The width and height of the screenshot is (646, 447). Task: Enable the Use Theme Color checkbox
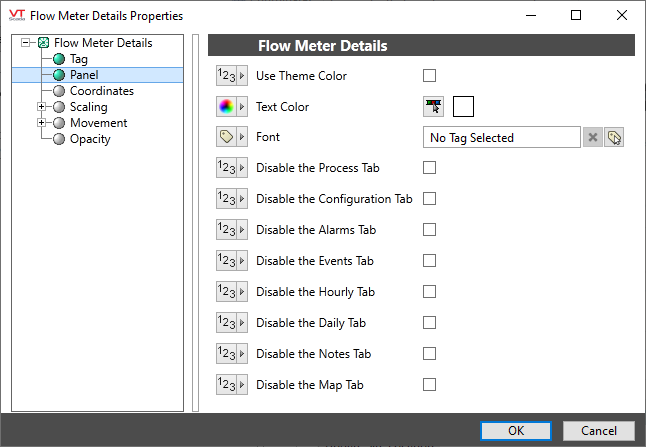[429, 76]
